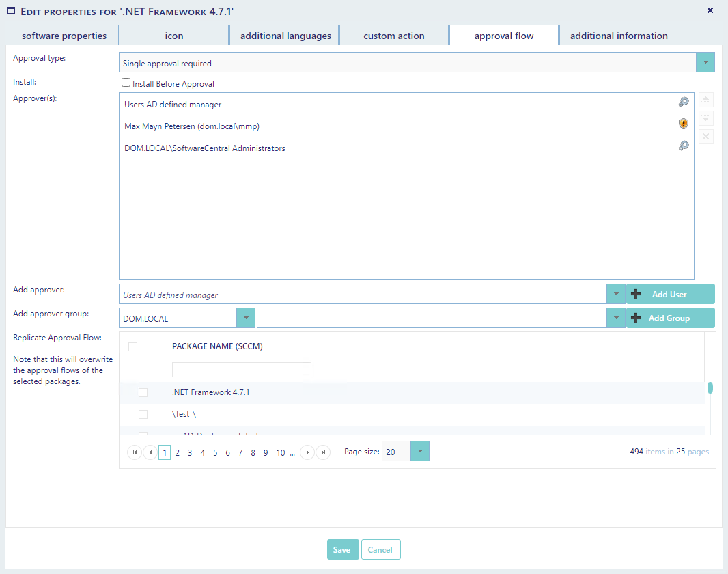Click the gear icon for SoftwareCentral Administrators
This screenshot has width=728, height=574.
coord(683,146)
